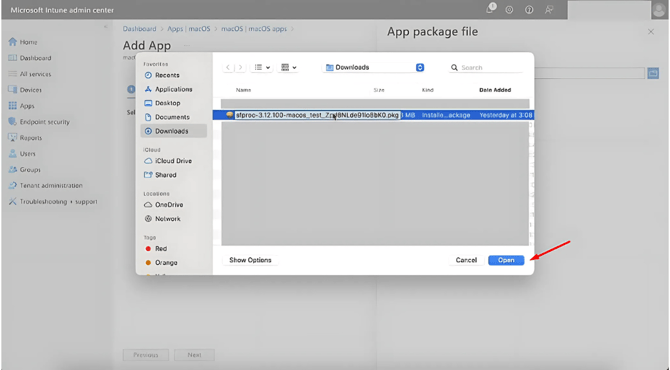Click the Devices icon in Intune sidebar
670x370 pixels.
click(12, 90)
